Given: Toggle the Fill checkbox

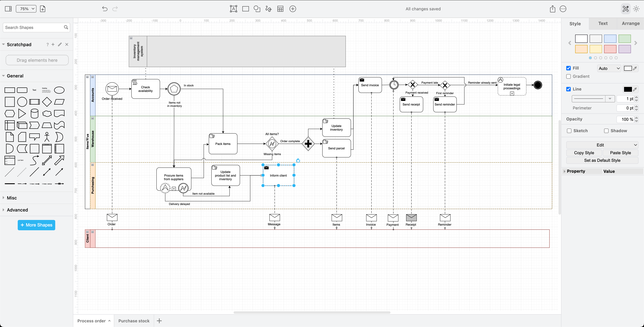Looking at the screenshot, I should tap(568, 68).
